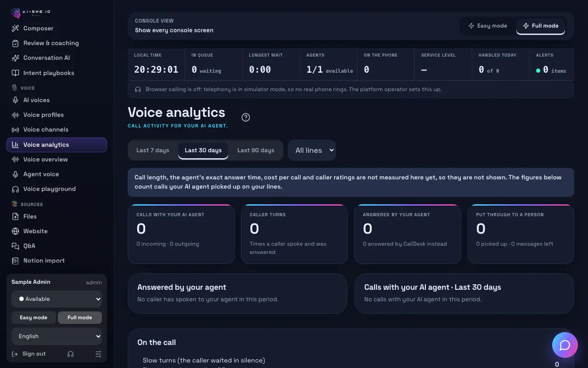This screenshot has height=368, width=588.
Task: Click the headset icon near Sign out
Action: pos(70,354)
